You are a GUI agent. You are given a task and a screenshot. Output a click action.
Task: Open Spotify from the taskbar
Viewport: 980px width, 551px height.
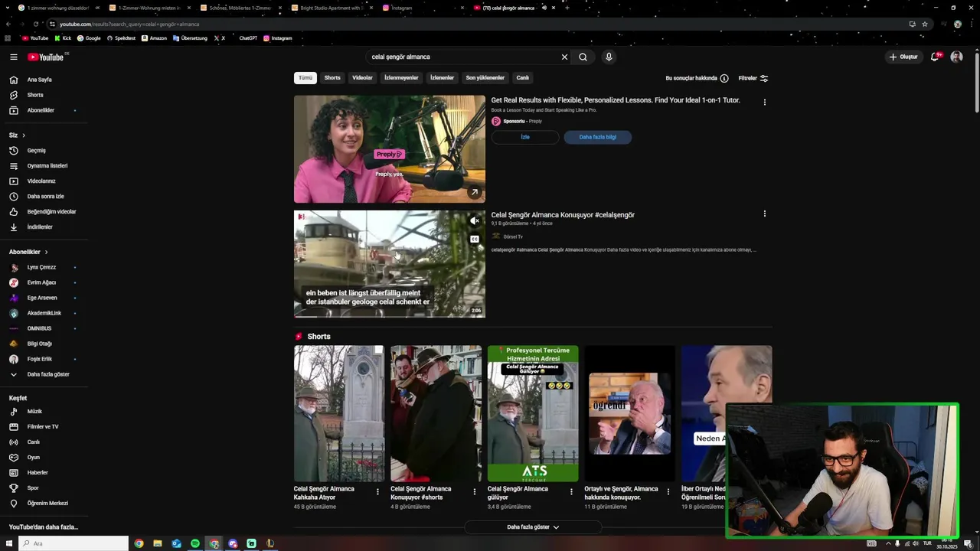(x=195, y=543)
